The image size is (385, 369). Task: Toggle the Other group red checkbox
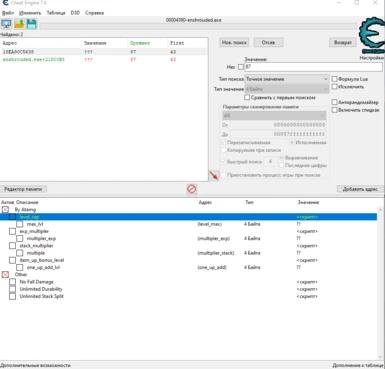(x=5, y=275)
